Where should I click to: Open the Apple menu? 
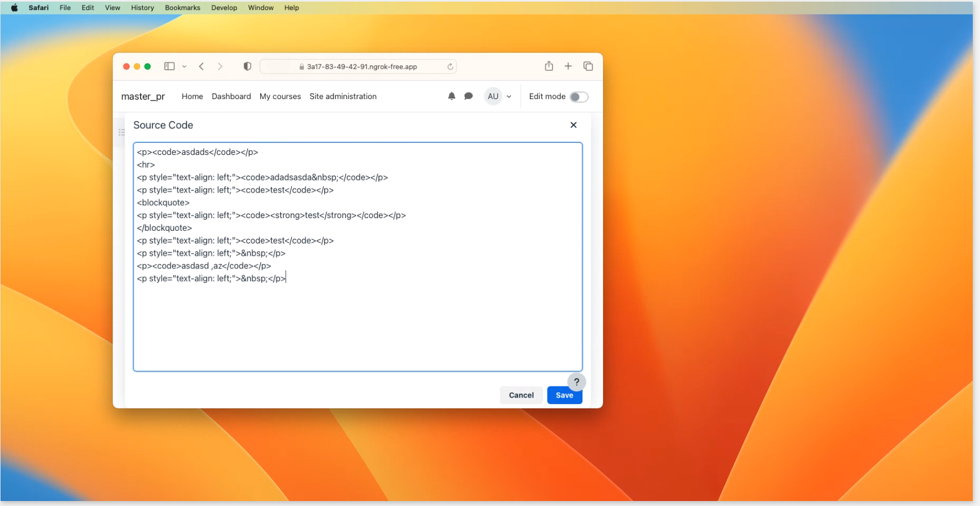[14, 8]
